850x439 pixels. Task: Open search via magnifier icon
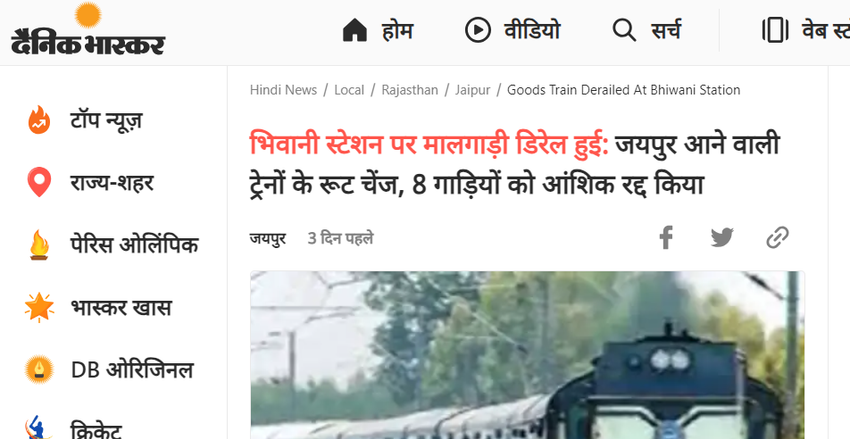[624, 30]
